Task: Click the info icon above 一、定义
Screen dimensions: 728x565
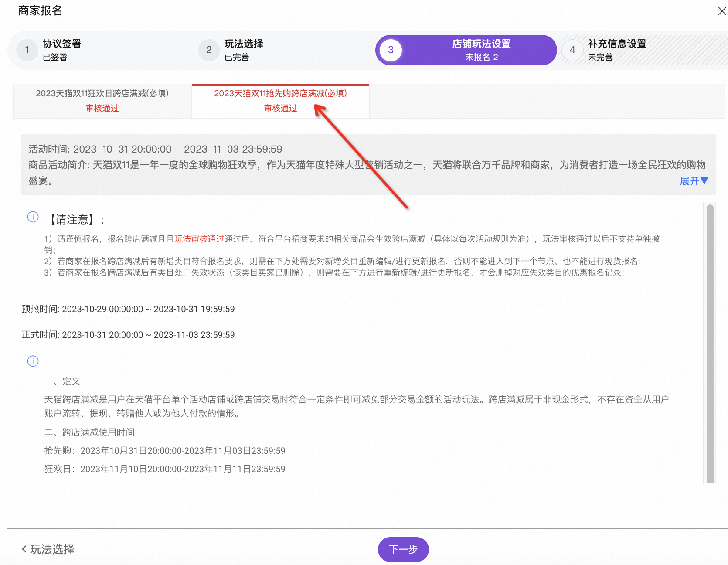Action: [x=33, y=361]
